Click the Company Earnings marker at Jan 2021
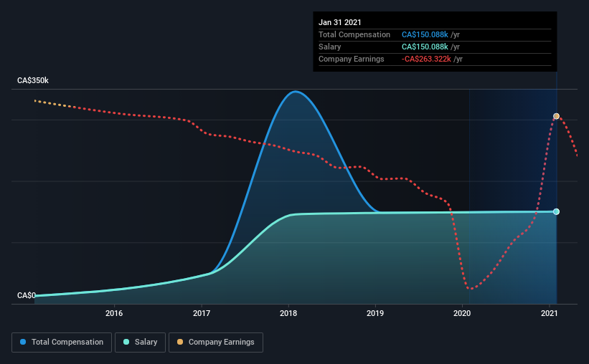The height and width of the screenshot is (364, 589). click(x=556, y=116)
